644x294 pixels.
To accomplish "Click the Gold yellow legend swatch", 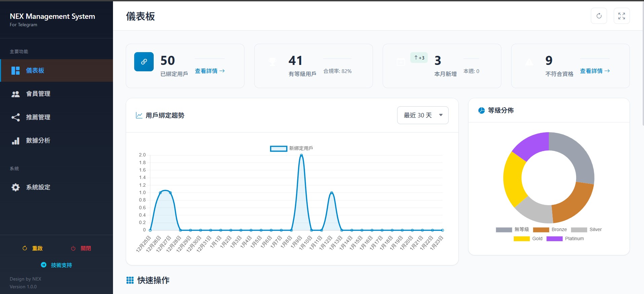I will (522, 239).
